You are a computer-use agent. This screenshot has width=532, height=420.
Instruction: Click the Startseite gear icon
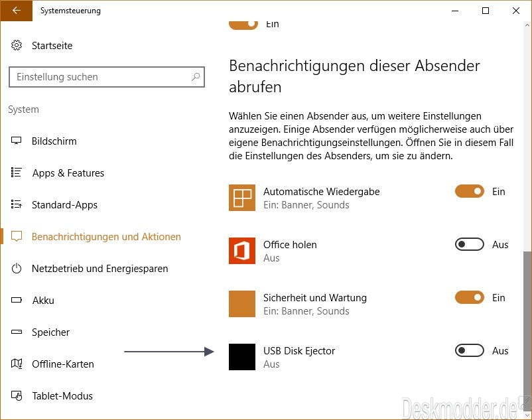[17, 45]
